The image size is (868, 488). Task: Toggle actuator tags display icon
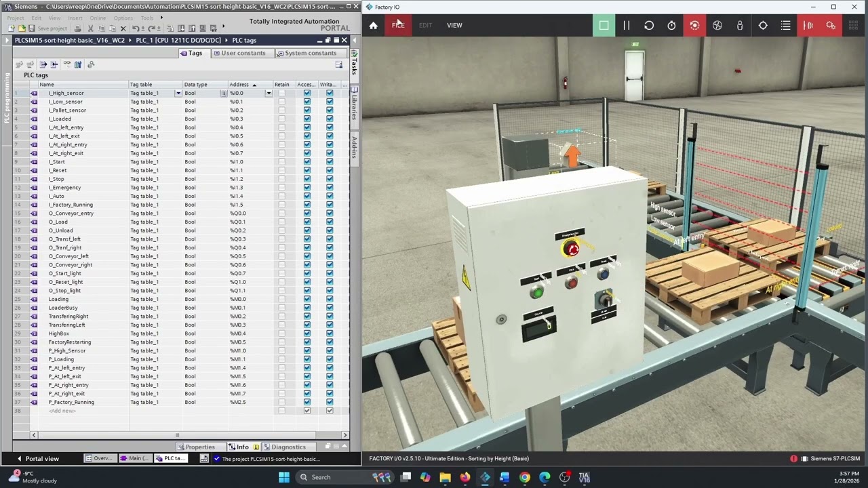(x=831, y=26)
